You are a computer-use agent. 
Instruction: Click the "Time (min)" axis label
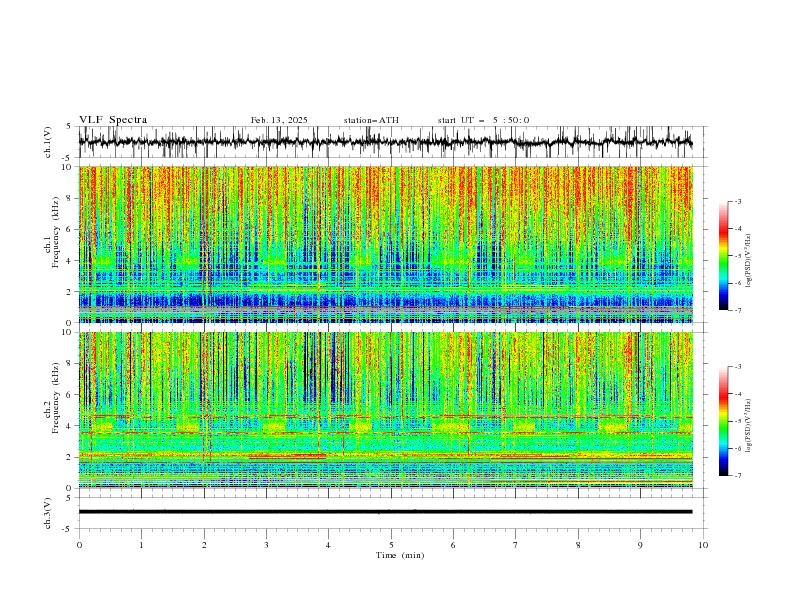pos(400,555)
